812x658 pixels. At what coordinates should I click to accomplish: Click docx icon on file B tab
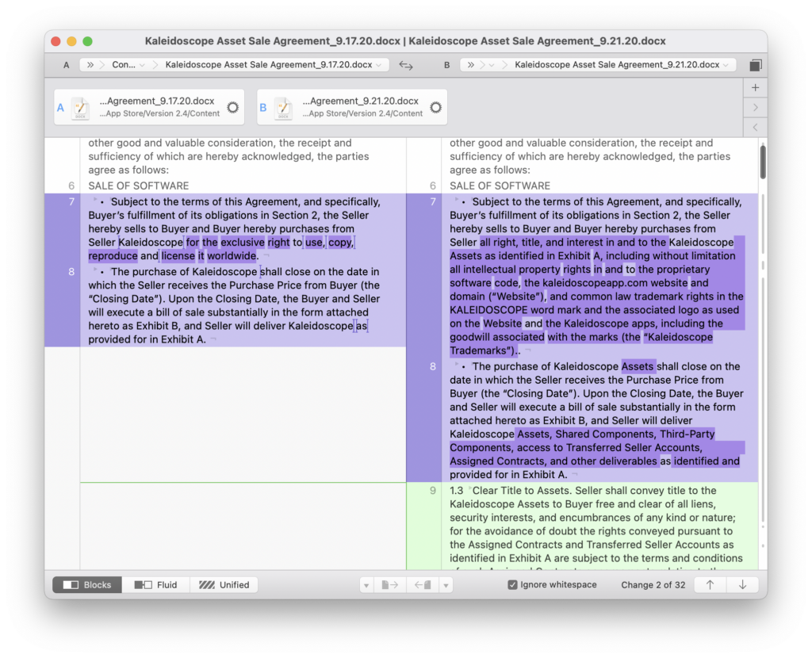tap(283, 108)
